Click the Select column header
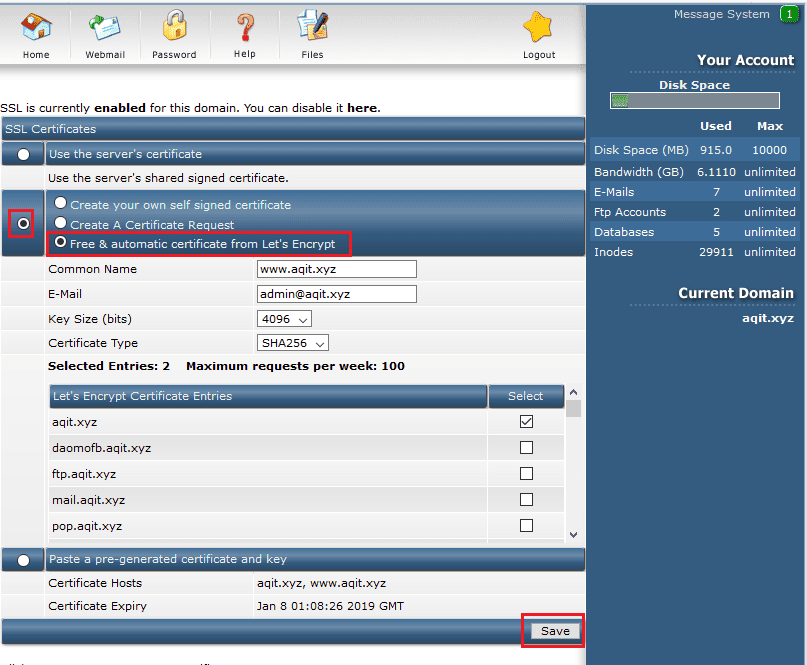This screenshot has width=807, height=665. (x=525, y=396)
